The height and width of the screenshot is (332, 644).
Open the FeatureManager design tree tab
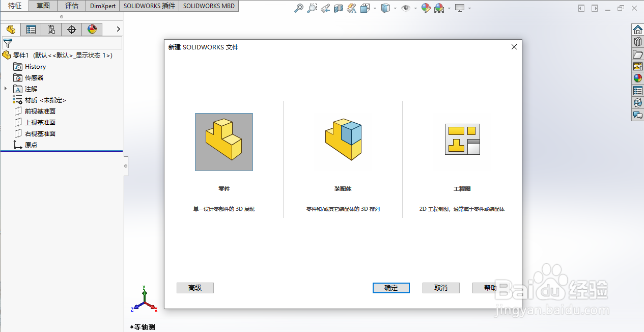pyautogui.click(x=11, y=30)
